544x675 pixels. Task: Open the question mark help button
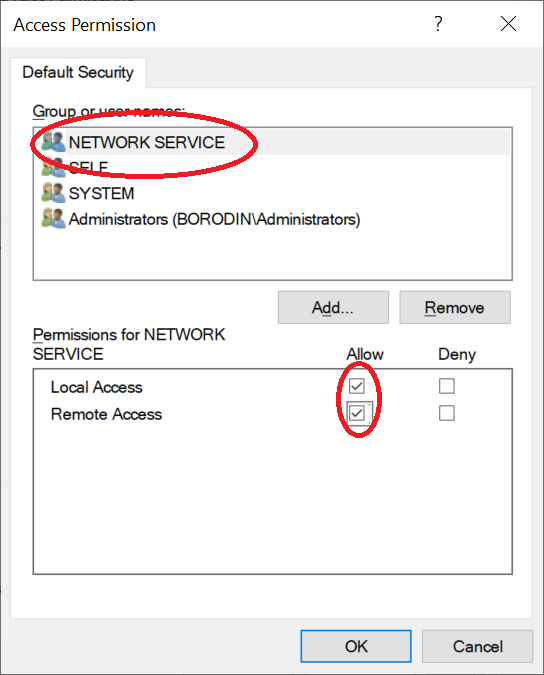pos(438,24)
